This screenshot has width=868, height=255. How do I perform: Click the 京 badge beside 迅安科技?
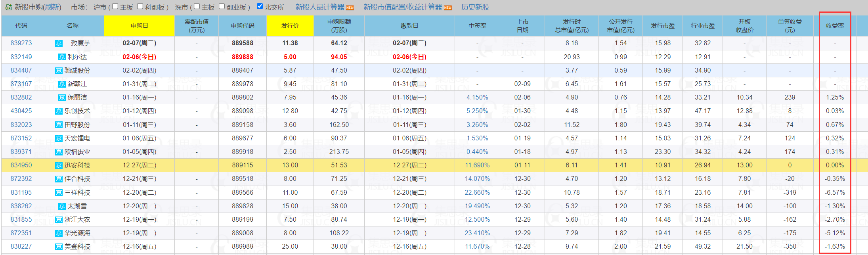click(x=59, y=165)
